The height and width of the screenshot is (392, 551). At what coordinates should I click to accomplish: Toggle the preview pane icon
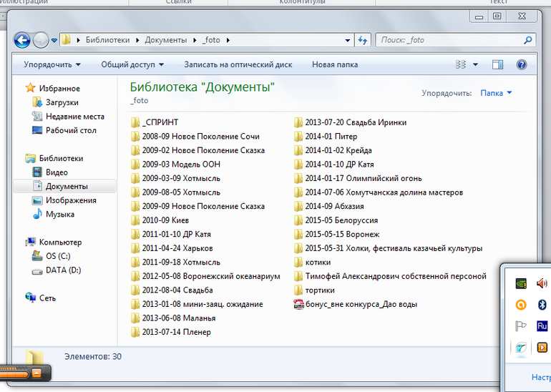point(497,64)
